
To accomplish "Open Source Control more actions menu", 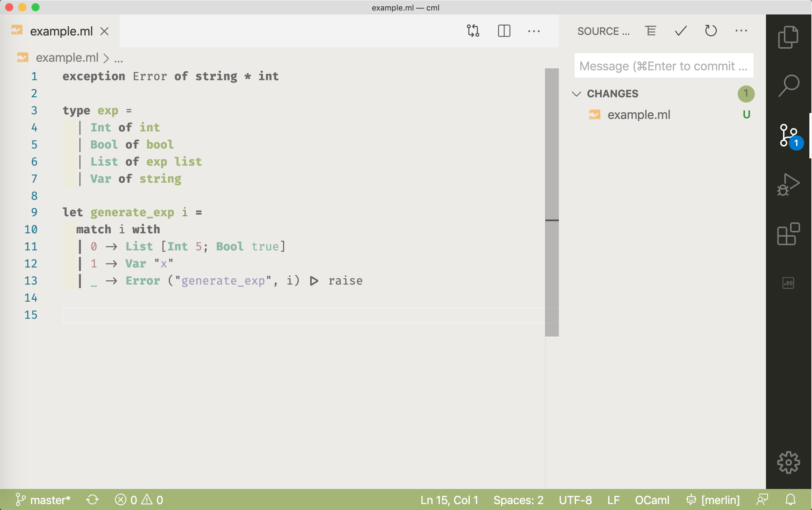I will coord(741,31).
